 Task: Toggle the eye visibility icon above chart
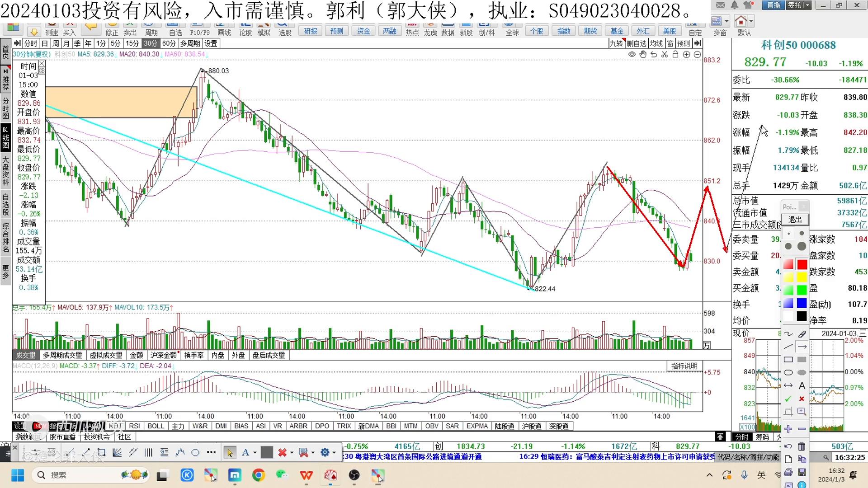[x=632, y=54]
